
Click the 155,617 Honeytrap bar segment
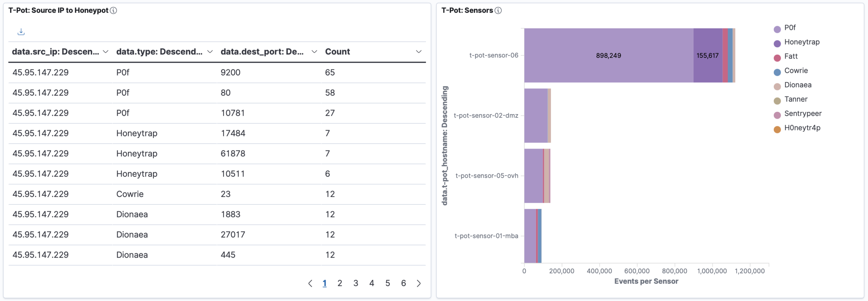pos(708,68)
